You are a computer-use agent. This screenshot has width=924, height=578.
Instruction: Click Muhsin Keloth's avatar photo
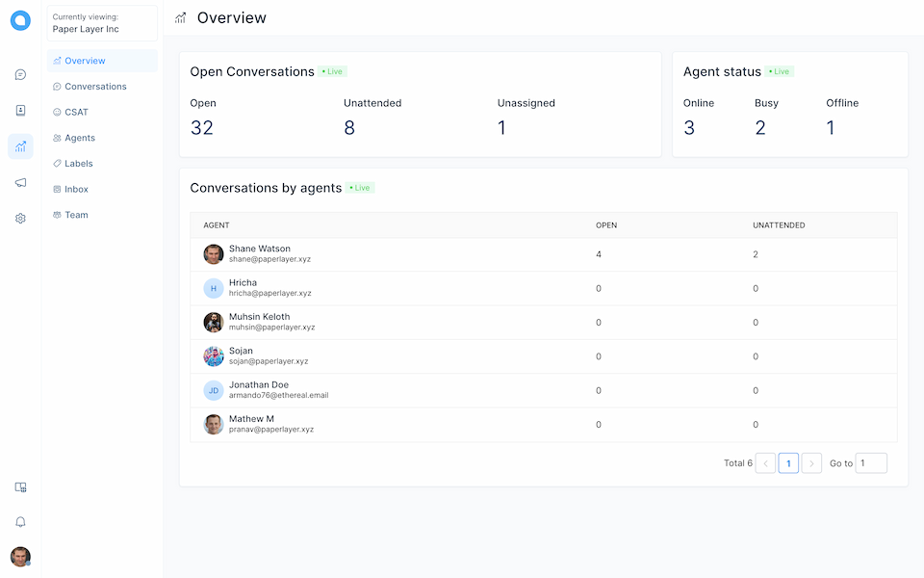click(x=214, y=323)
